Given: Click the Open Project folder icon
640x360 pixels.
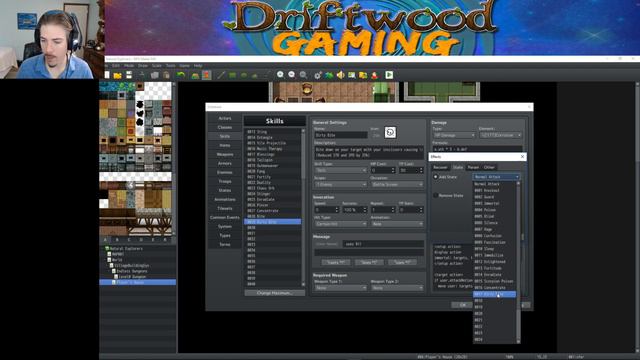Looking at the screenshot, I should (x=118, y=75).
